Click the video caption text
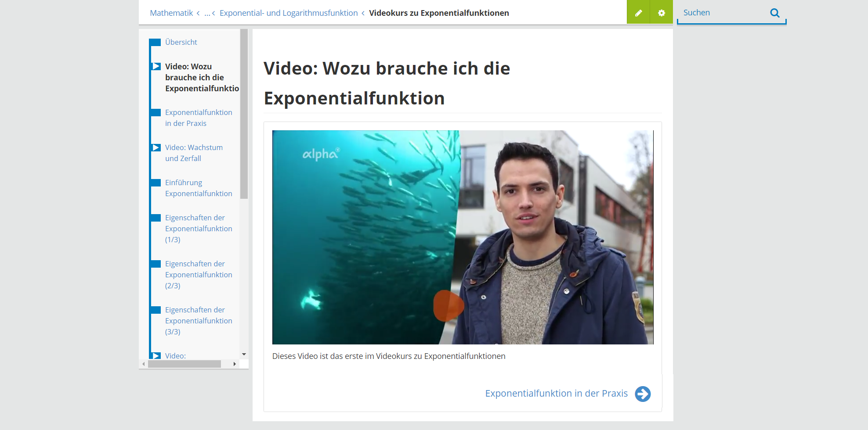This screenshot has height=430, width=868. pos(389,356)
